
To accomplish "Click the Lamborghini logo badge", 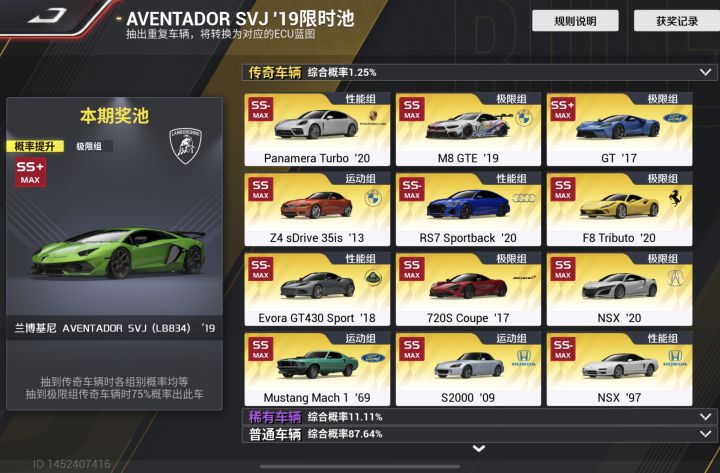I will (186, 146).
